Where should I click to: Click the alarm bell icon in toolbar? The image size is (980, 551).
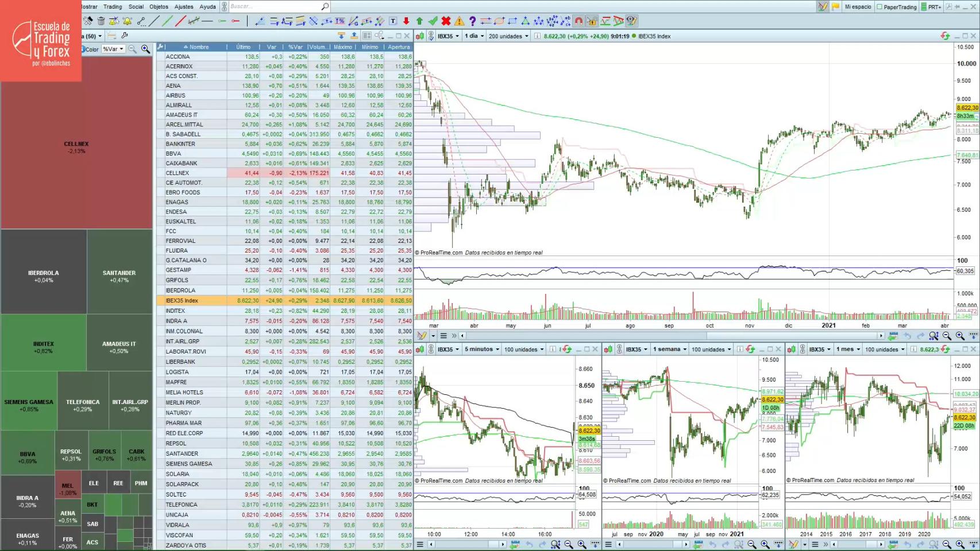tap(127, 21)
